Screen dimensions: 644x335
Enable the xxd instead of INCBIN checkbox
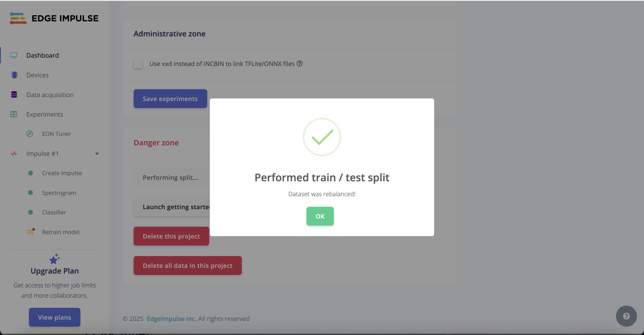[x=138, y=64]
